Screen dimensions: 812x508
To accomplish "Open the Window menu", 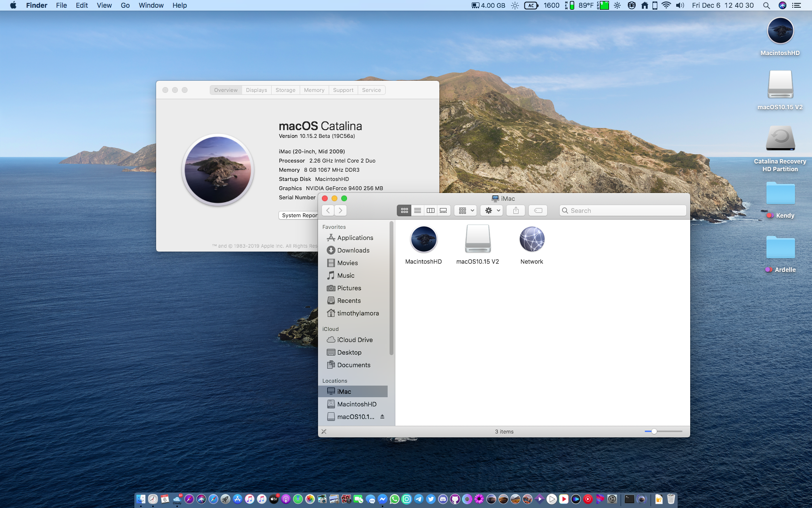I will [151, 5].
